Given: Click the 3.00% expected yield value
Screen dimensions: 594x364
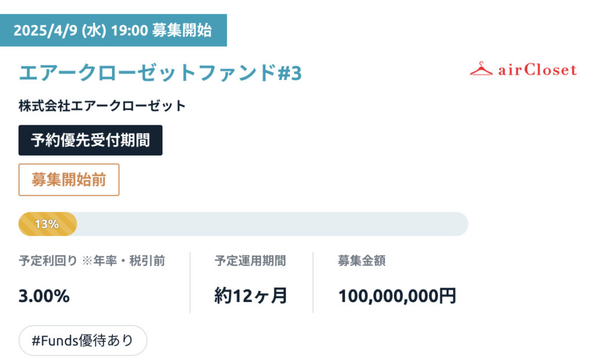Looking at the screenshot, I should coord(44,296).
